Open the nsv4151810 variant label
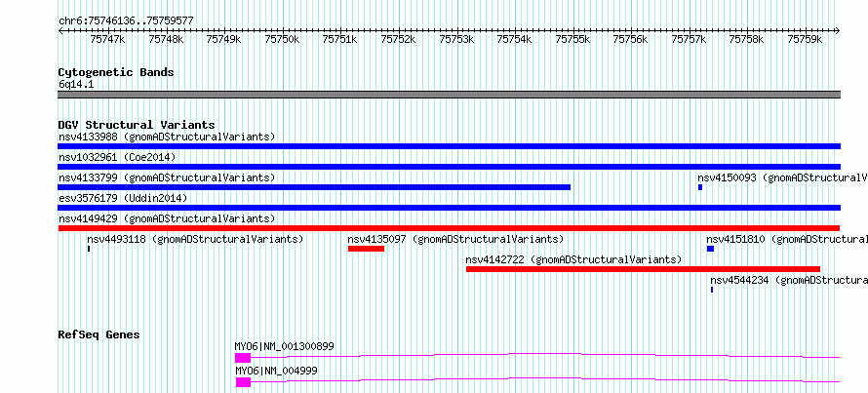This screenshot has width=868, height=393. (x=787, y=239)
